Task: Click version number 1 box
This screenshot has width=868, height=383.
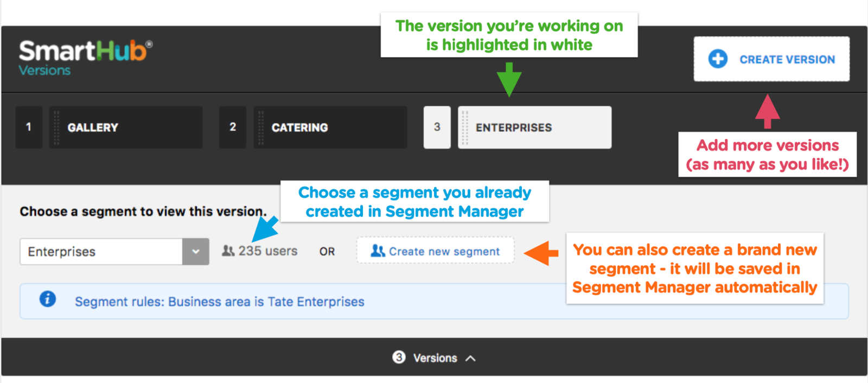Action: pyautogui.click(x=29, y=127)
